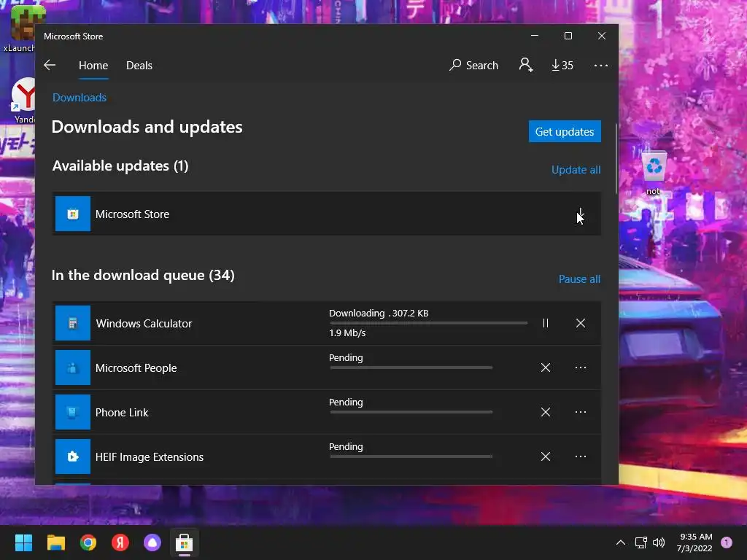Click the Microsoft People app icon
The width and height of the screenshot is (747, 560).
pyautogui.click(x=73, y=367)
